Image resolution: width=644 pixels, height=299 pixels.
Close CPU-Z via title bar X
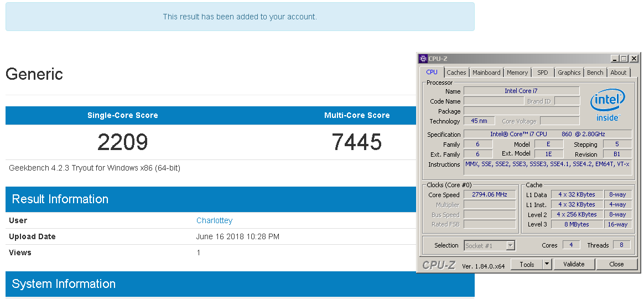[634, 59]
